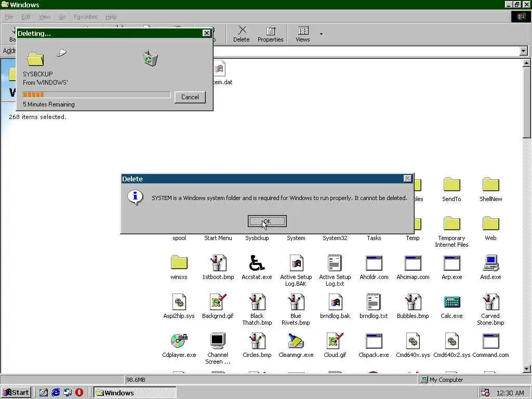This screenshot has width=532, height=399.
Task: Click the Views toolbar button
Action: click(303, 34)
